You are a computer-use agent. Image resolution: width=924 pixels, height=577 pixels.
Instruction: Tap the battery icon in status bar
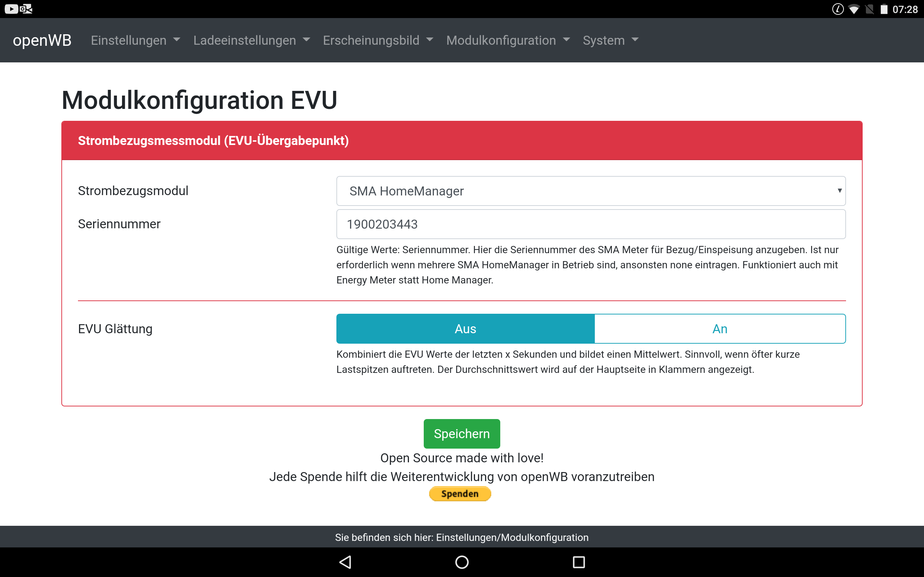pyautogui.click(x=884, y=9)
